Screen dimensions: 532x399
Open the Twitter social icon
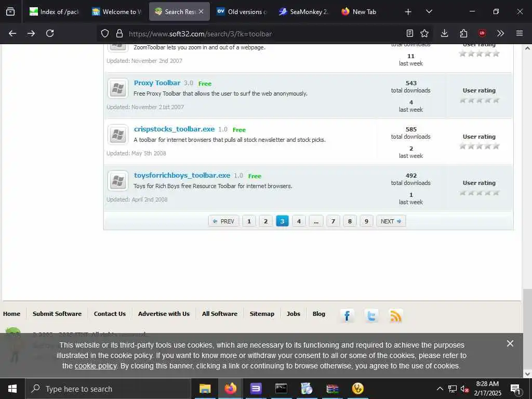tap(371, 316)
